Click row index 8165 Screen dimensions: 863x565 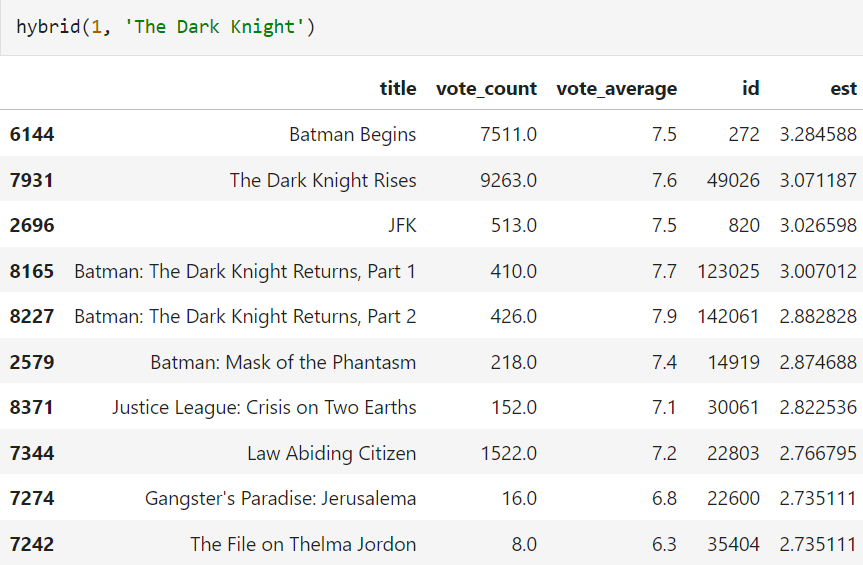pos(32,271)
